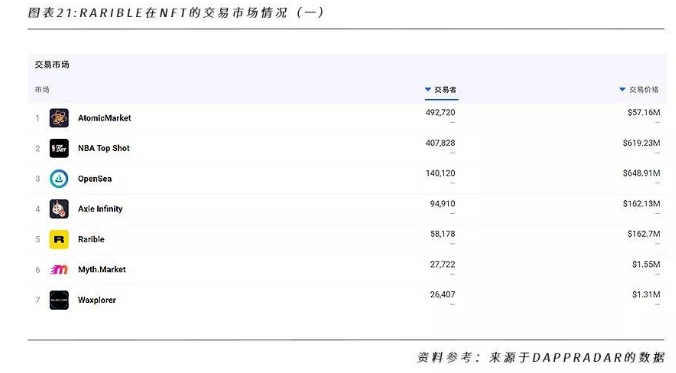The width and height of the screenshot is (676, 373).
Task: Sort by the 交易价格 column arrow
Action: tap(622, 89)
